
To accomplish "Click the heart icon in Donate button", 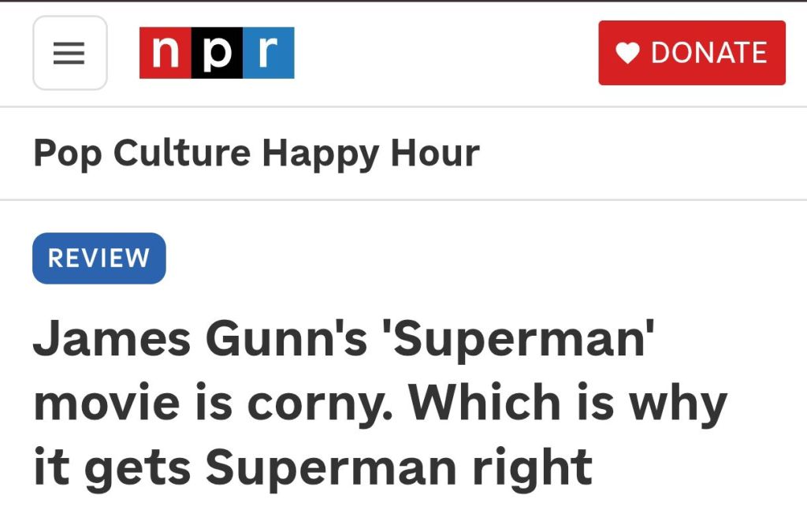I will (627, 53).
